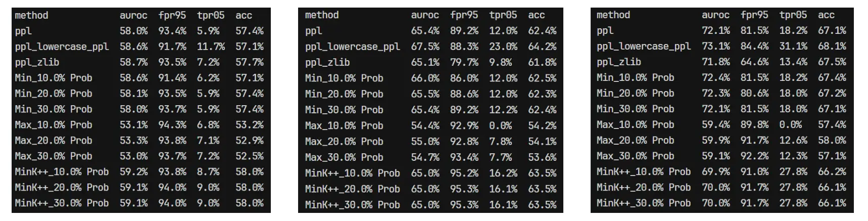Image resolution: width=868 pixels, height=221 pixels.
Task: Select ppl_lowercase_ppl label in the left table
Action: (62, 47)
